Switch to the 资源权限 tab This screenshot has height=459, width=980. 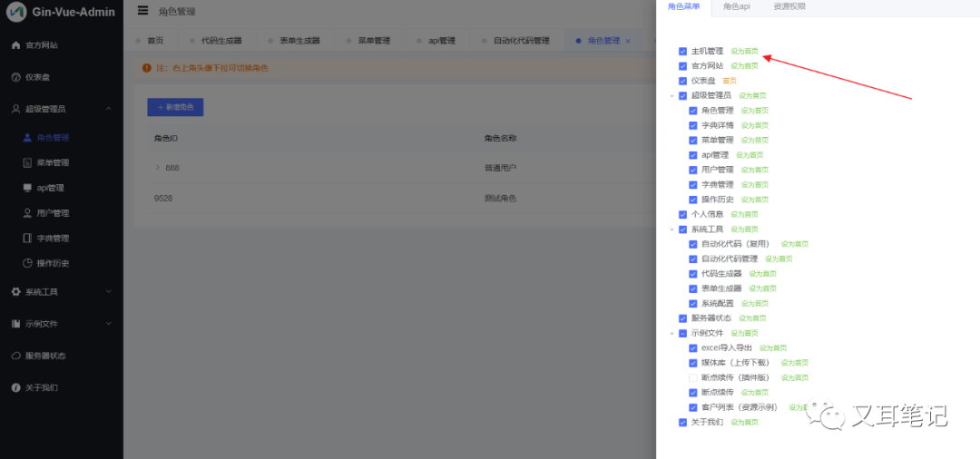(789, 6)
